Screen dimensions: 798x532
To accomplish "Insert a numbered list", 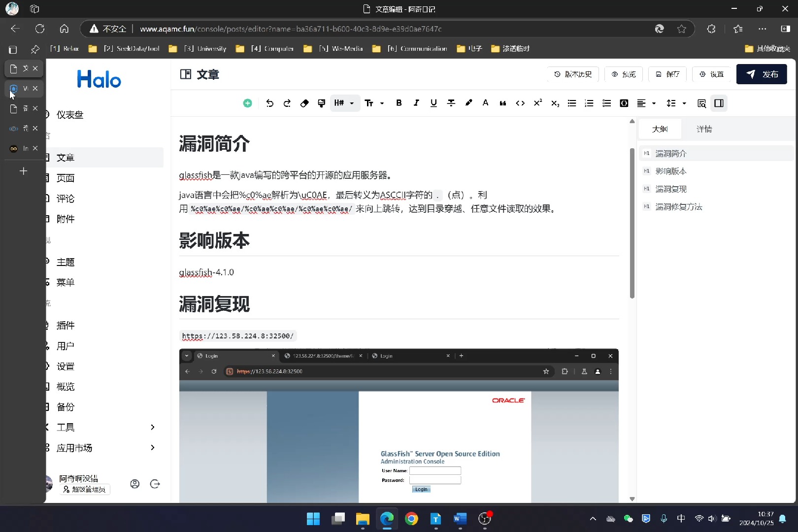I will coord(589,103).
